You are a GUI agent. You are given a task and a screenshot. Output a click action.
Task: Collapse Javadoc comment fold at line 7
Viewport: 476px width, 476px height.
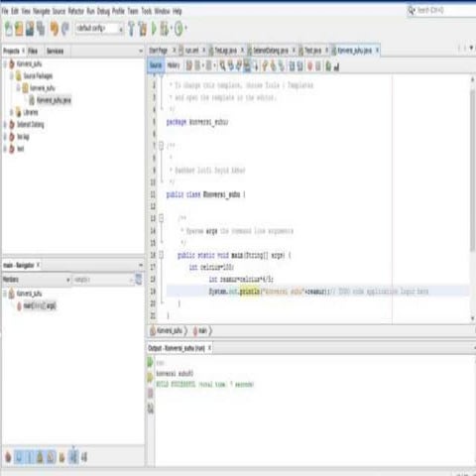161,146
